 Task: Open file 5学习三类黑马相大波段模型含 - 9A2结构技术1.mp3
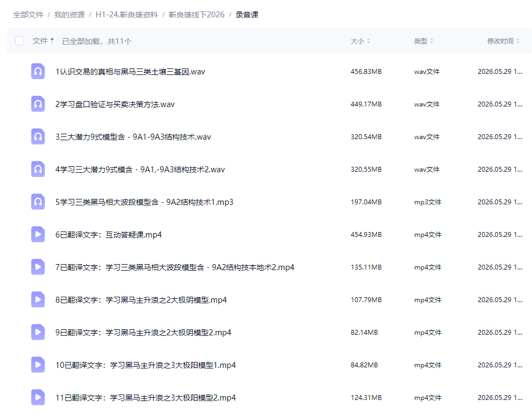click(144, 202)
